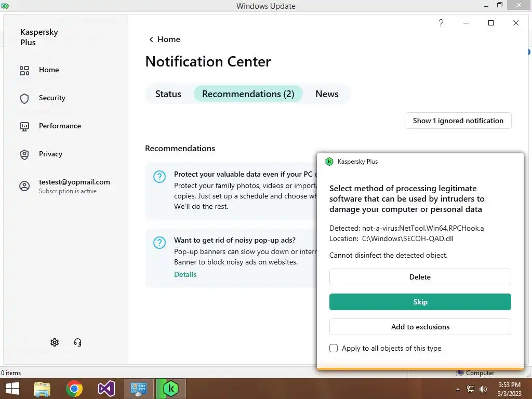The image size is (532, 399).
Task: Open the support headset icon
Action: [78, 342]
